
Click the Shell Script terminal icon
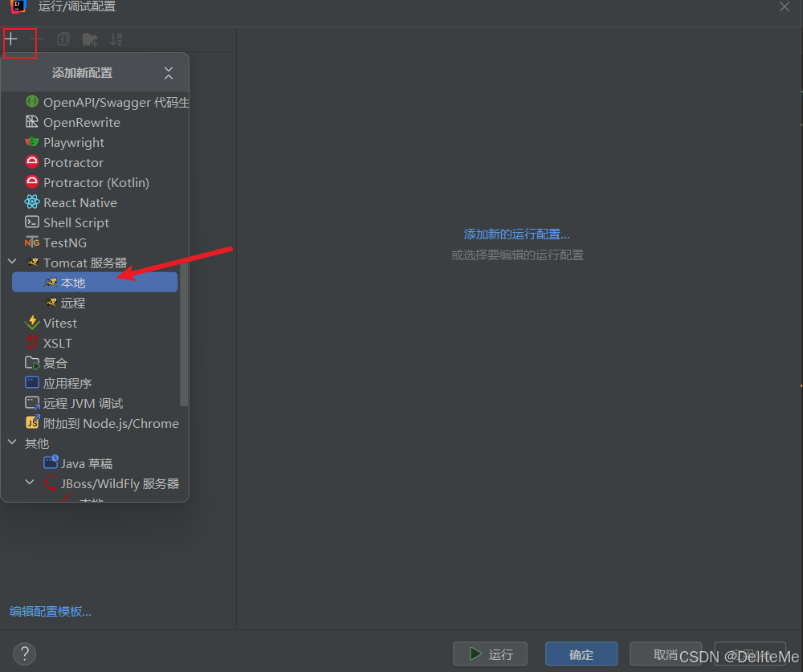tap(32, 222)
